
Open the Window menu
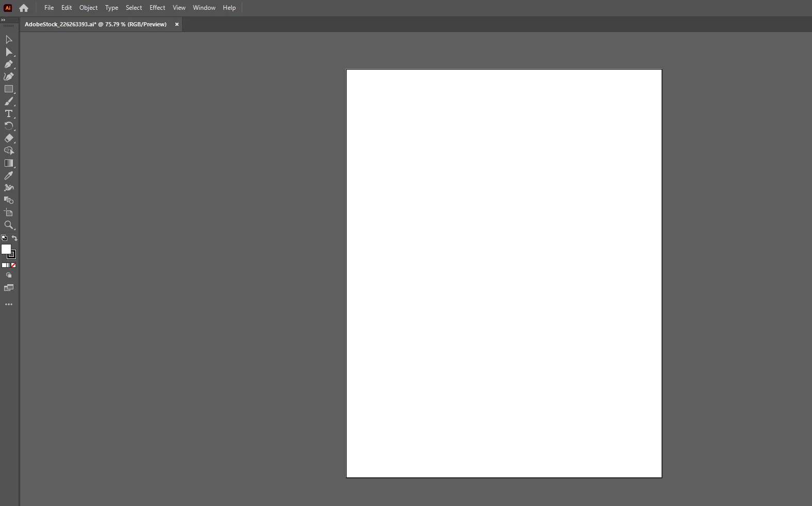204,8
